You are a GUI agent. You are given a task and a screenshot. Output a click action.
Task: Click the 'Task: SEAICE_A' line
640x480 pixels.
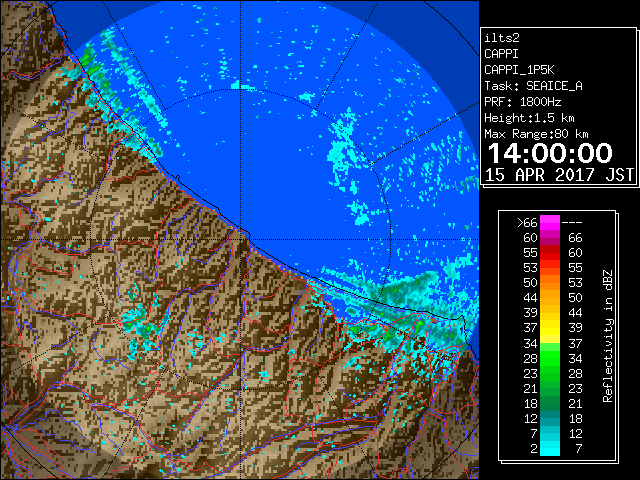coord(533,86)
